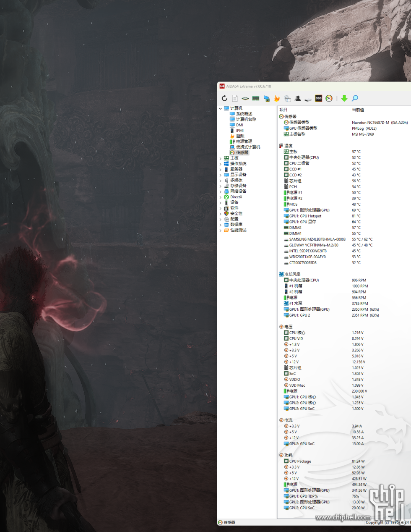Select the VDD Misc voltage row
The image size is (411, 532).
click(x=344, y=385)
